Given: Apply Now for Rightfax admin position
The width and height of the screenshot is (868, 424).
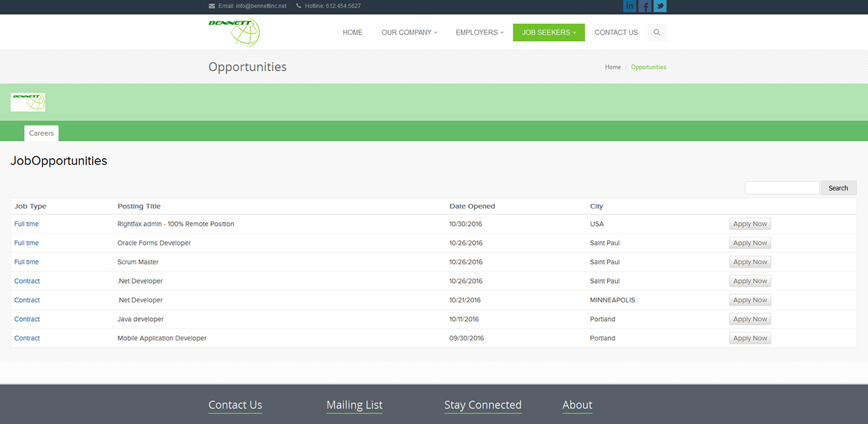Looking at the screenshot, I should coord(750,224).
